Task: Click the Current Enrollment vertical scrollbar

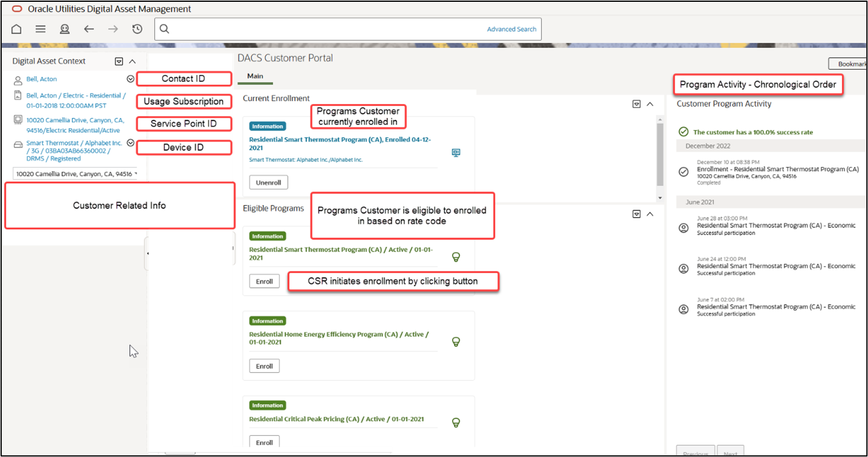Action: [660, 151]
